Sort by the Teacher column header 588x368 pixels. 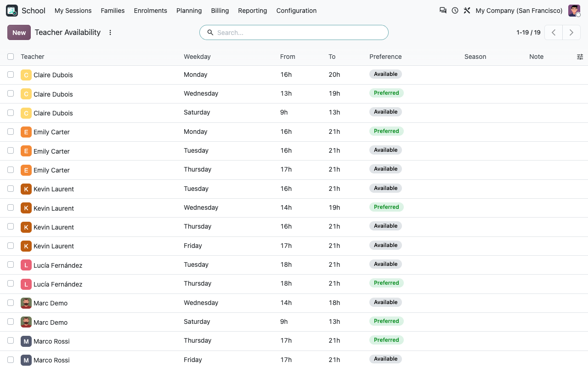click(x=33, y=57)
